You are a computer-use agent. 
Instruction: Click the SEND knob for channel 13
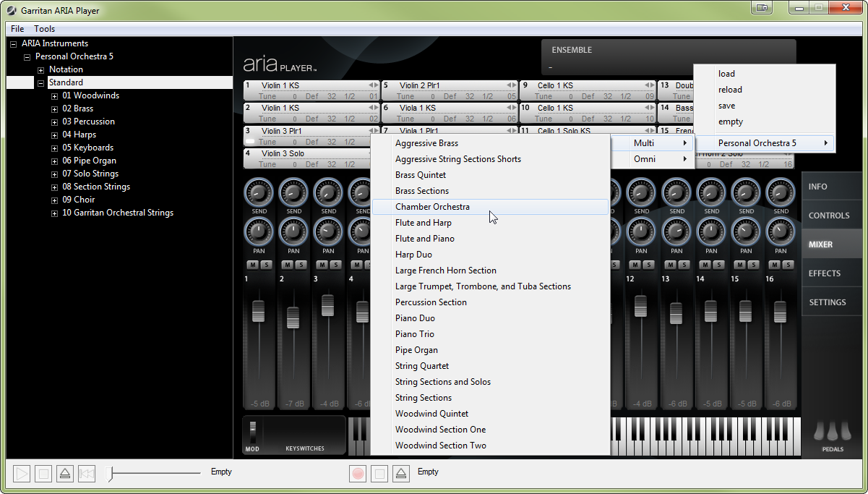[x=676, y=192]
